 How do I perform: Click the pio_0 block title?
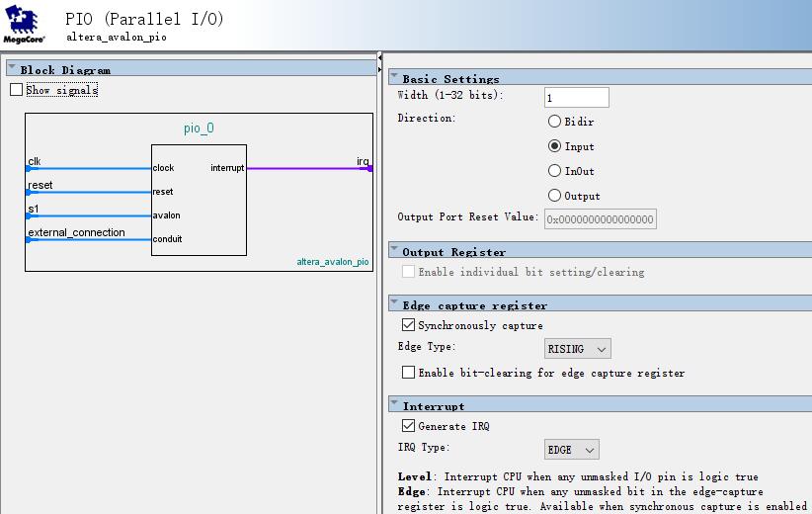point(199,128)
